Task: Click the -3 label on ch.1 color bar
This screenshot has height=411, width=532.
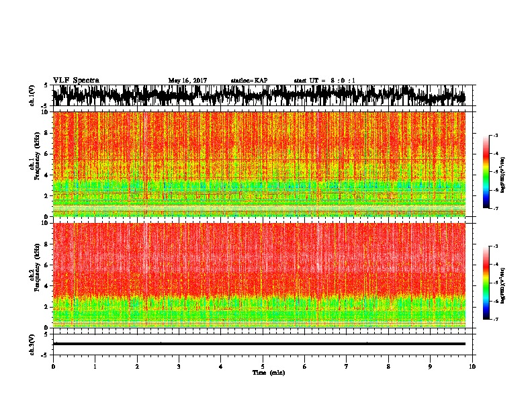Action: click(x=496, y=136)
